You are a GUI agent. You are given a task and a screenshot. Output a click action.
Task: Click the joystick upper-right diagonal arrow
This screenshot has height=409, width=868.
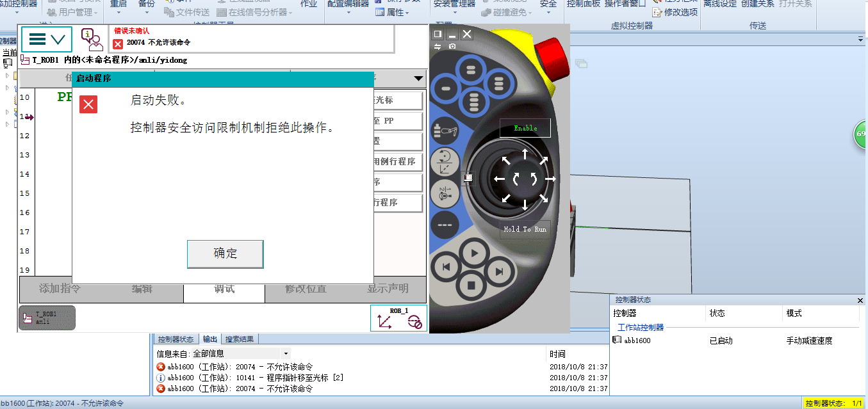tap(543, 161)
